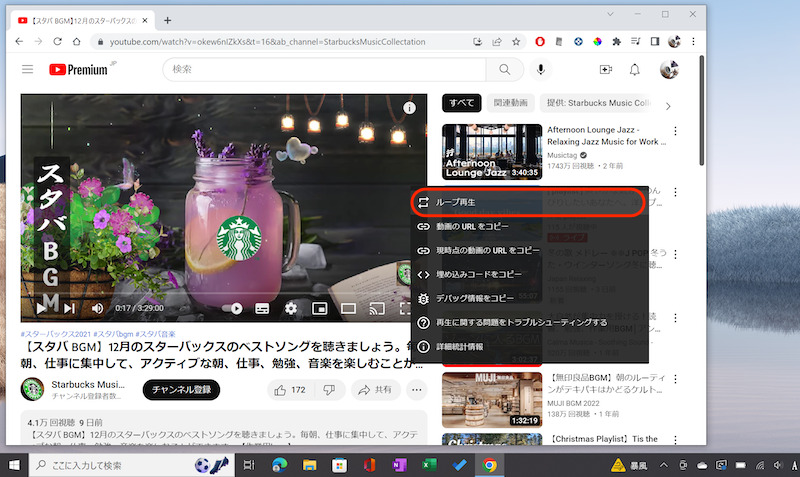Toggle the autoplay switch in the player
The width and height of the screenshot is (800, 477).
tap(234, 308)
